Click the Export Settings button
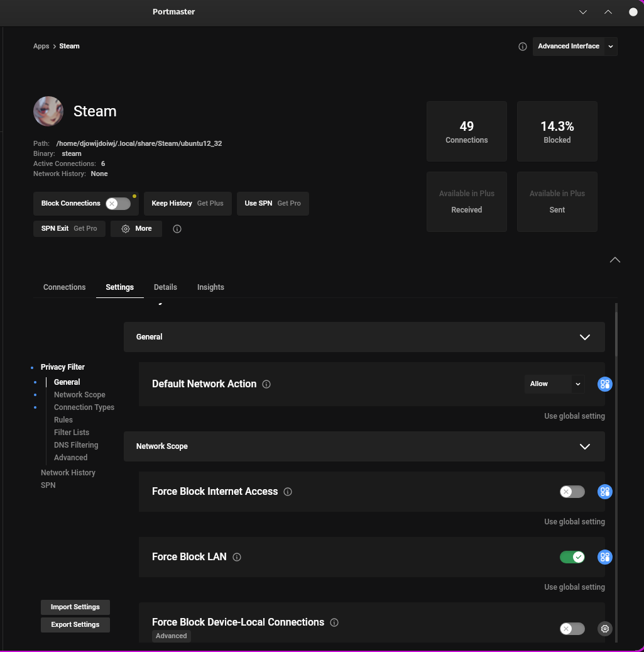The height and width of the screenshot is (652, 644). click(x=75, y=625)
